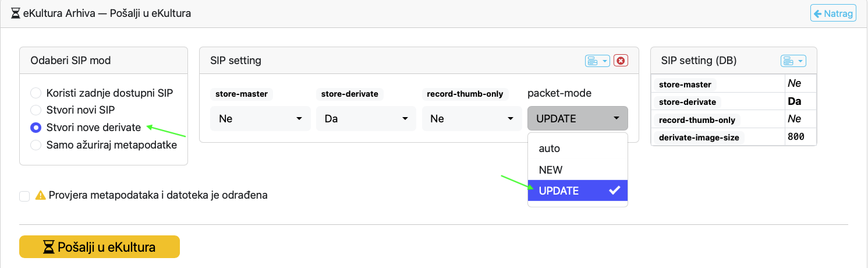Click the derivate-image-size value 800

[795, 137]
